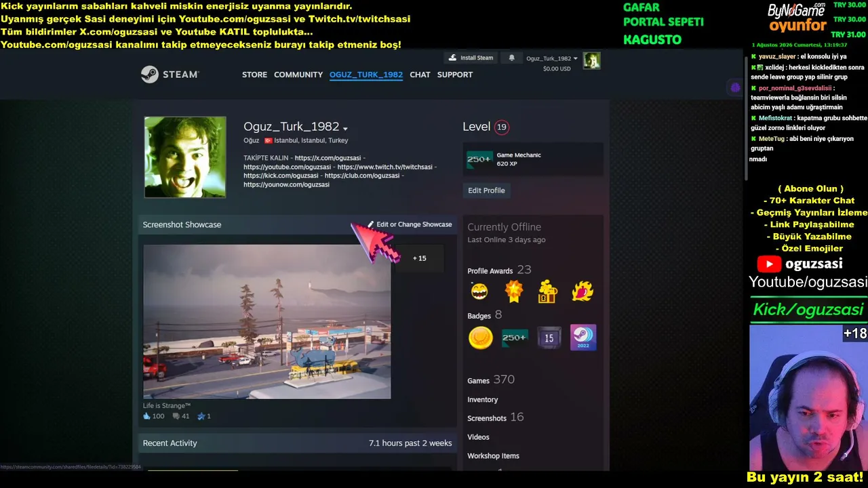The width and height of the screenshot is (868, 488).
Task: Click the comments bubble icon showing 41
Action: 176,416
